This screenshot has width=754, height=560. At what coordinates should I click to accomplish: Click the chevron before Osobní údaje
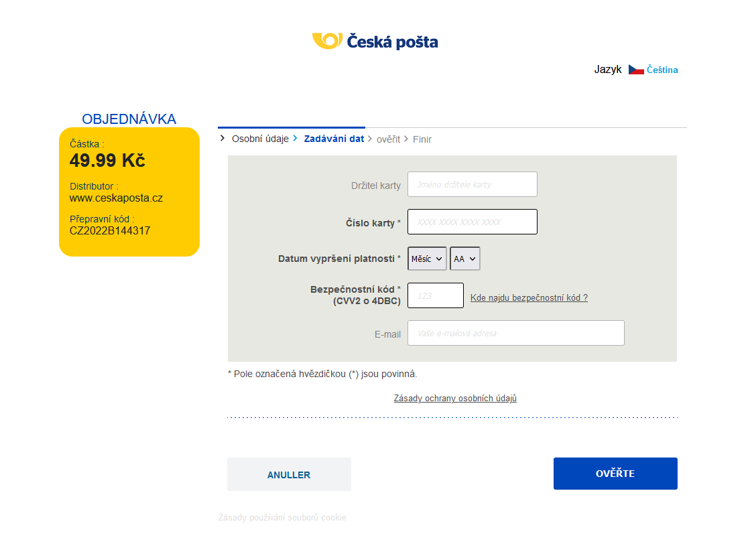pyautogui.click(x=222, y=139)
